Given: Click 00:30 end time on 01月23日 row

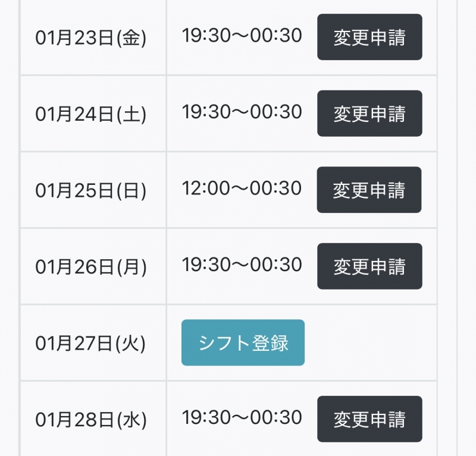Looking at the screenshot, I should [x=281, y=36].
